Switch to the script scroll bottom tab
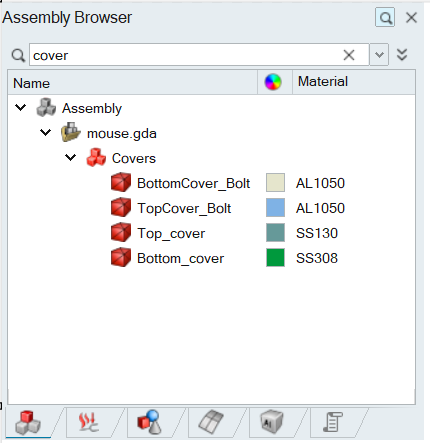 [333, 422]
